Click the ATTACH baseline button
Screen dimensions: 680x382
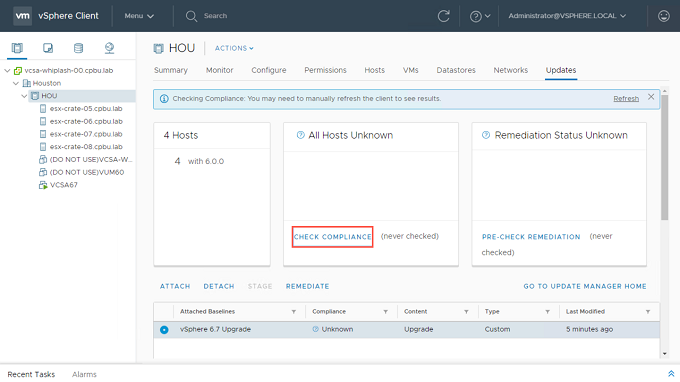[x=175, y=286]
